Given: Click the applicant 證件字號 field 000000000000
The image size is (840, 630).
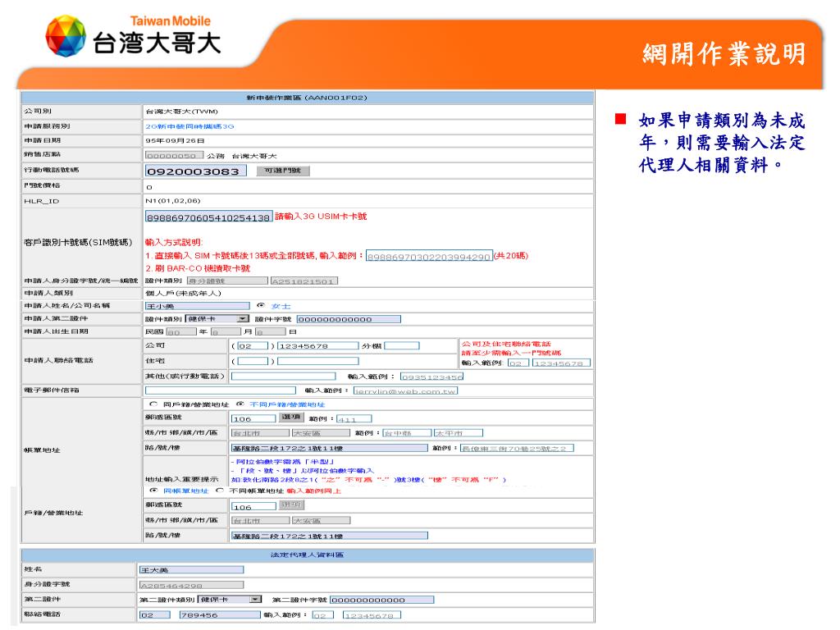Looking at the screenshot, I should 349,319.
